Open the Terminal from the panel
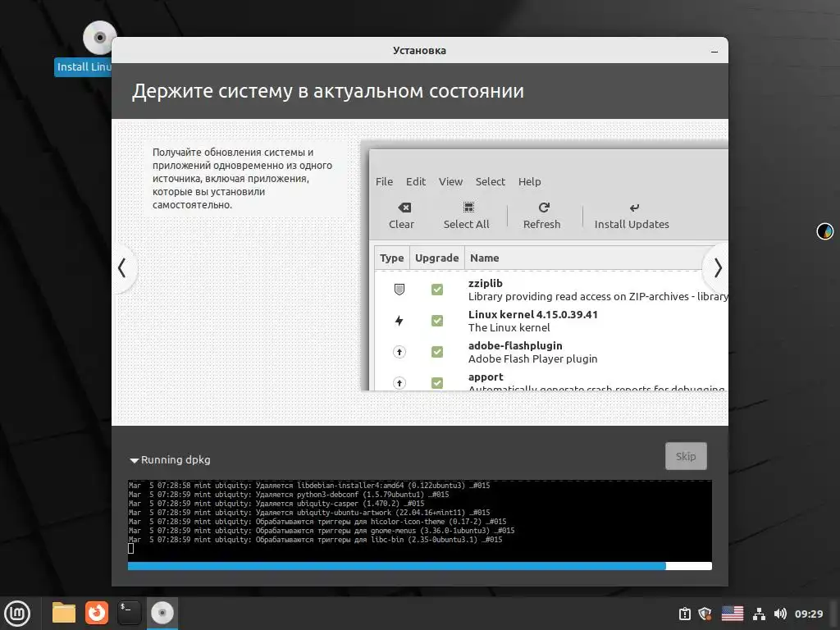The height and width of the screenshot is (630, 840). [x=129, y=613]
